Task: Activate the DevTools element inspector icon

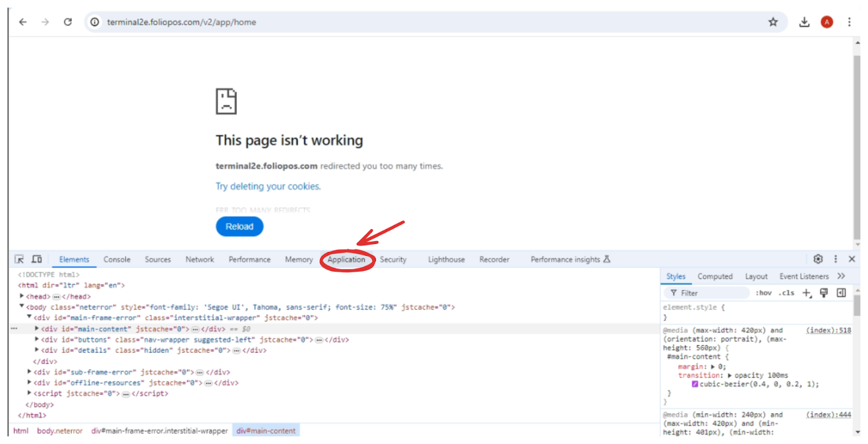Action: pyautogui.click(x=19, y=259)
